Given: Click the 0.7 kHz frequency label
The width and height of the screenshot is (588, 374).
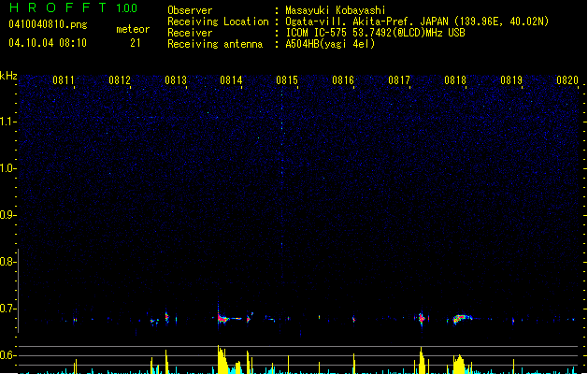Looking at the screenshot, I should (7, 309).
